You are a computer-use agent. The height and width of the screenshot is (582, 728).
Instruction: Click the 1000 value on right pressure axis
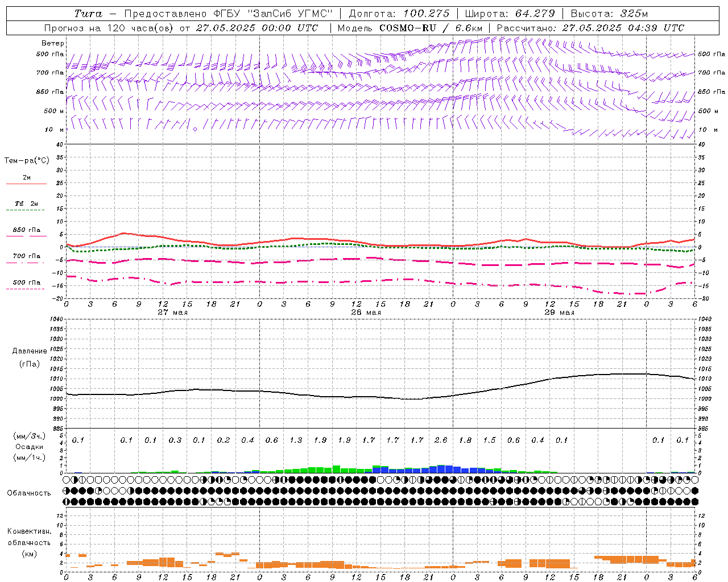click(704, 399)
